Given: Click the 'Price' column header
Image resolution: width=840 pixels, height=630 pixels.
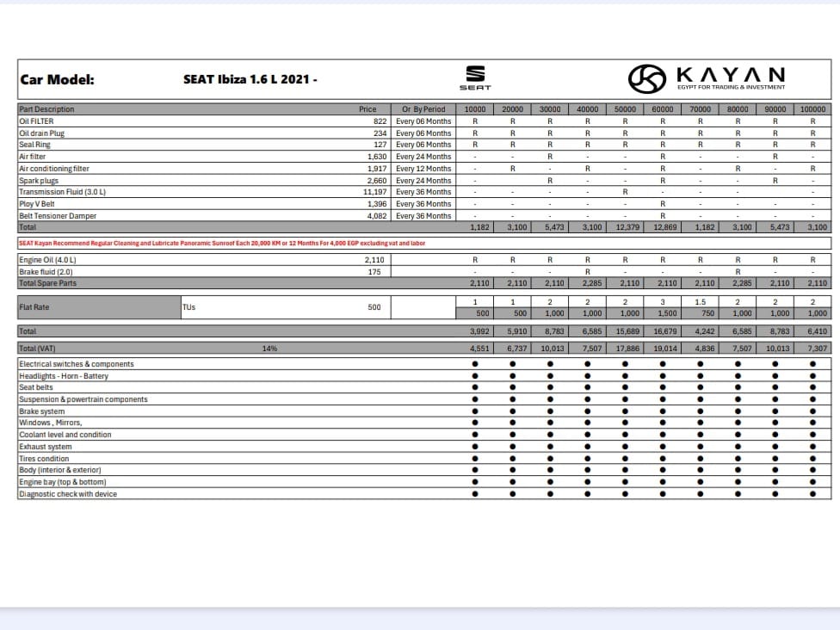Looking at the screenshot, I should pyautogui.click(x=367, y=109).
